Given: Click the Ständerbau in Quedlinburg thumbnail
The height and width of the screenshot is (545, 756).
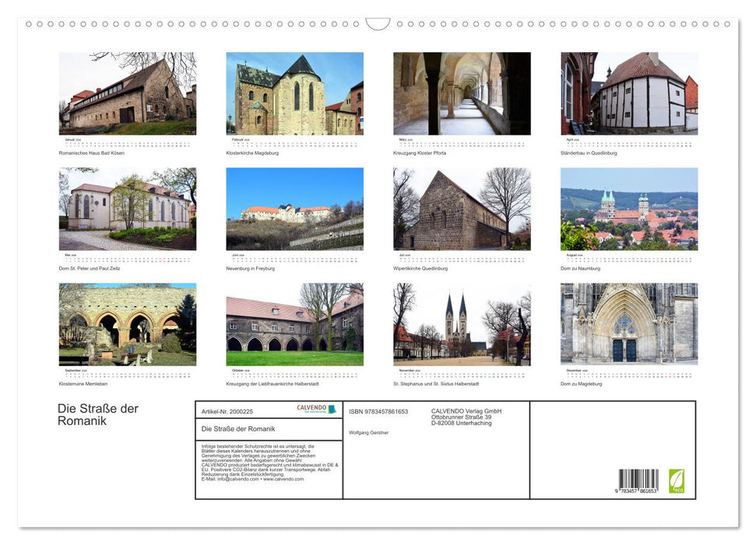Looking at the screenshot, I should pos(629,93).
